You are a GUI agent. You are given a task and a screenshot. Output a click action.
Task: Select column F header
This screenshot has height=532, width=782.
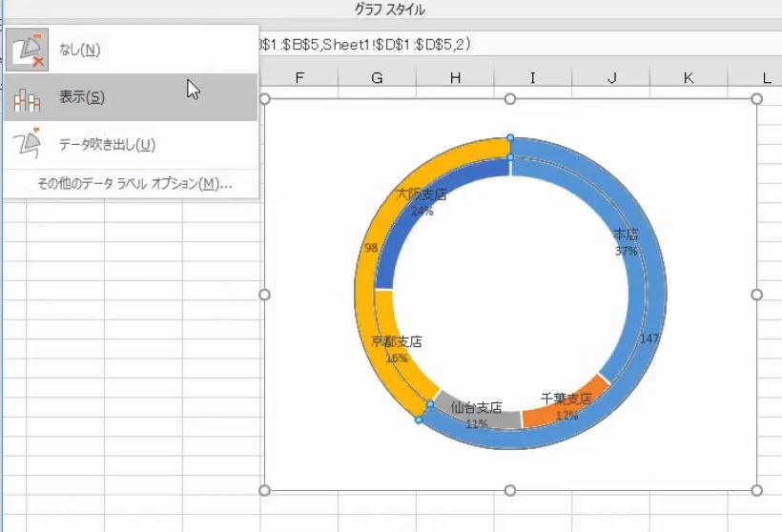click(299, 78)
